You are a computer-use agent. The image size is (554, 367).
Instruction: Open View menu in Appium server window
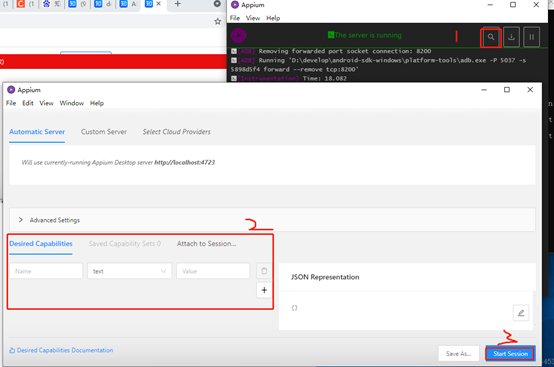click(253, 18)
